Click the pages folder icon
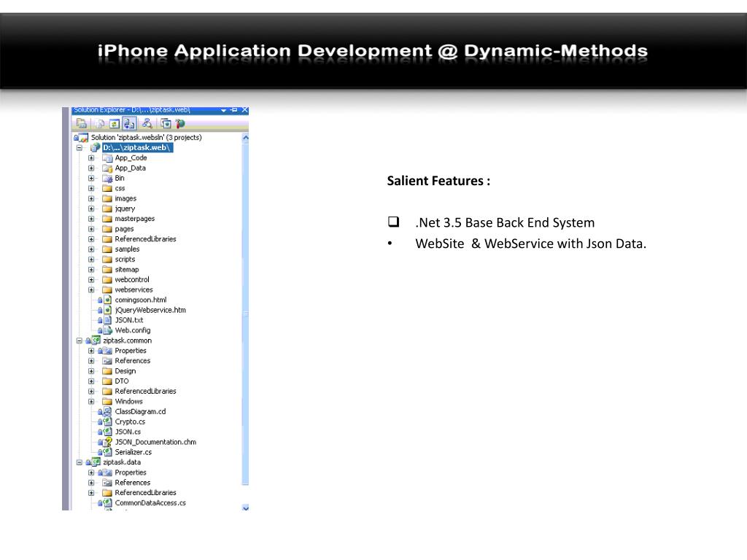The width and height of the screenshot is (747, 560). [x=107, y=229]
